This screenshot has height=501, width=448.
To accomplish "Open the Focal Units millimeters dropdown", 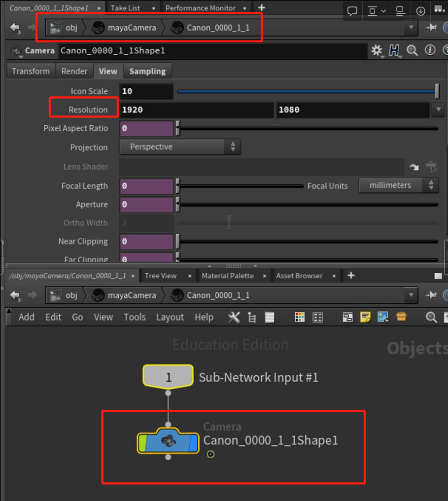I will (399, 185).
